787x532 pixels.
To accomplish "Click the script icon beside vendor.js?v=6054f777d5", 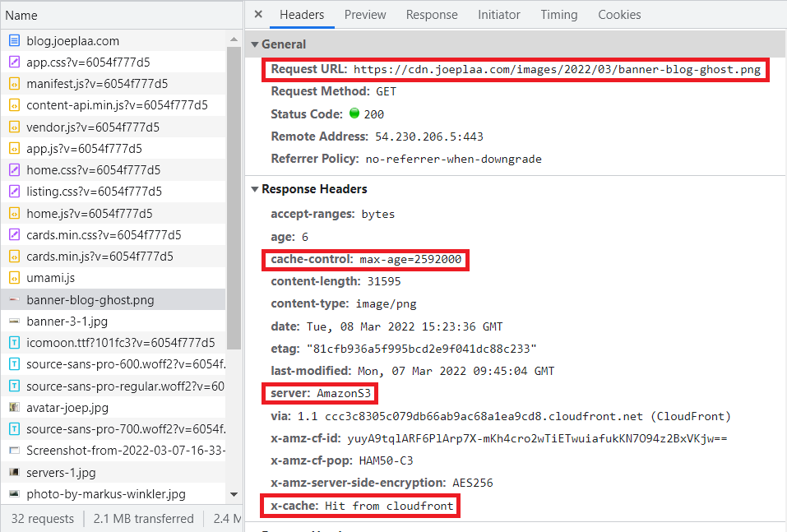I will pos(15,127).
